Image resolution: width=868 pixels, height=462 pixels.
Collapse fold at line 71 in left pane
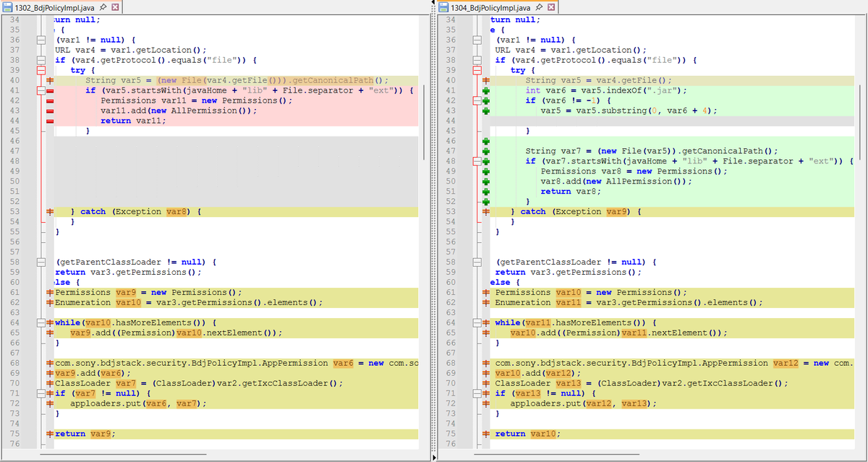point(41,393)
